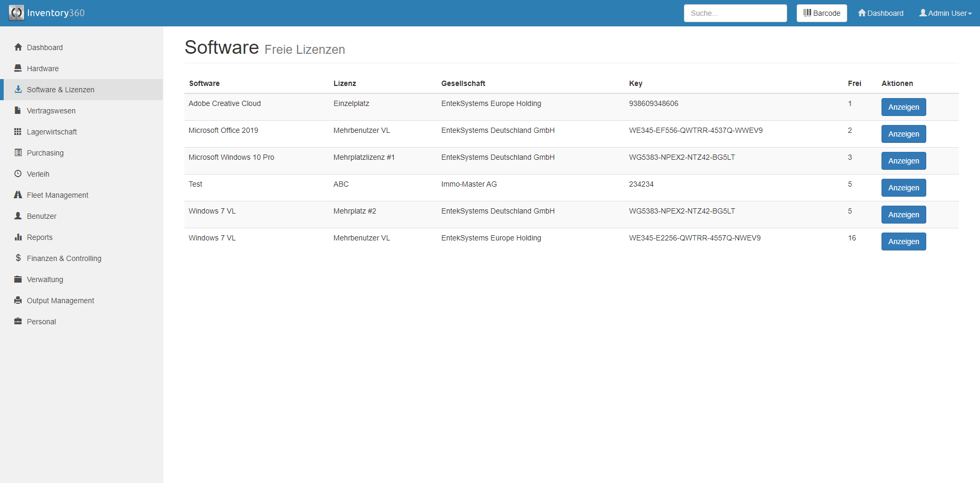Click the Output Management printer icon
This screenshot has height=483, width=980.
[18, 301]
